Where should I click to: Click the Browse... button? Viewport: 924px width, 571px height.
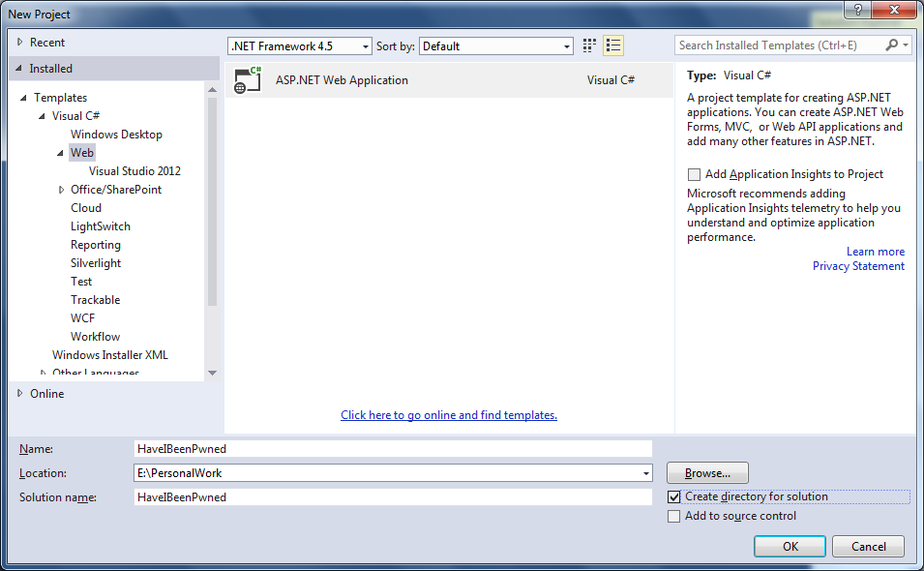[x=707, y=473]
